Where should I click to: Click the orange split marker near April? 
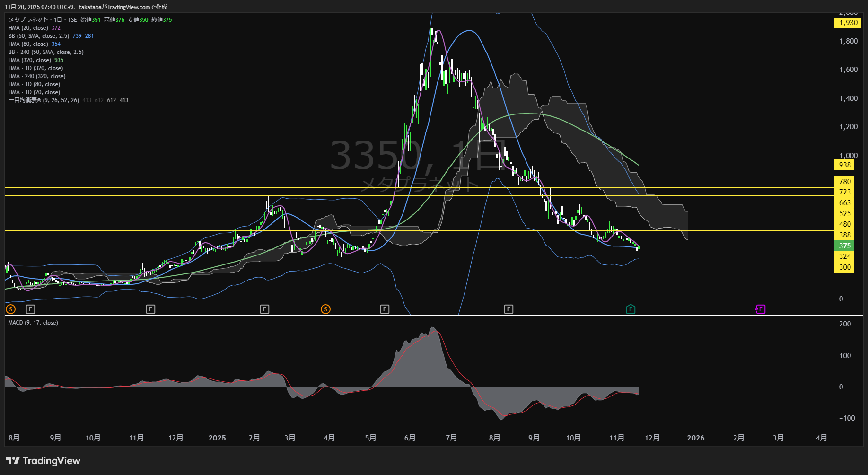click(325, 309)
